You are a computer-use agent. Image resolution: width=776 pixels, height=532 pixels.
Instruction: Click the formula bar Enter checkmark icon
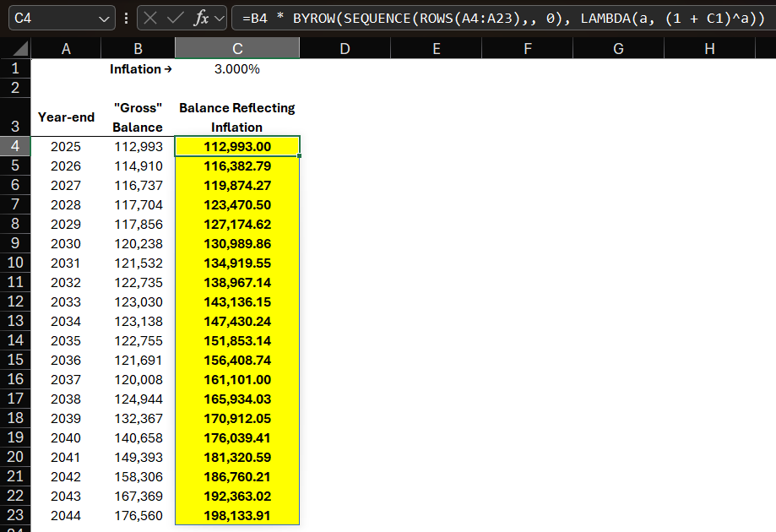point(175,19)
